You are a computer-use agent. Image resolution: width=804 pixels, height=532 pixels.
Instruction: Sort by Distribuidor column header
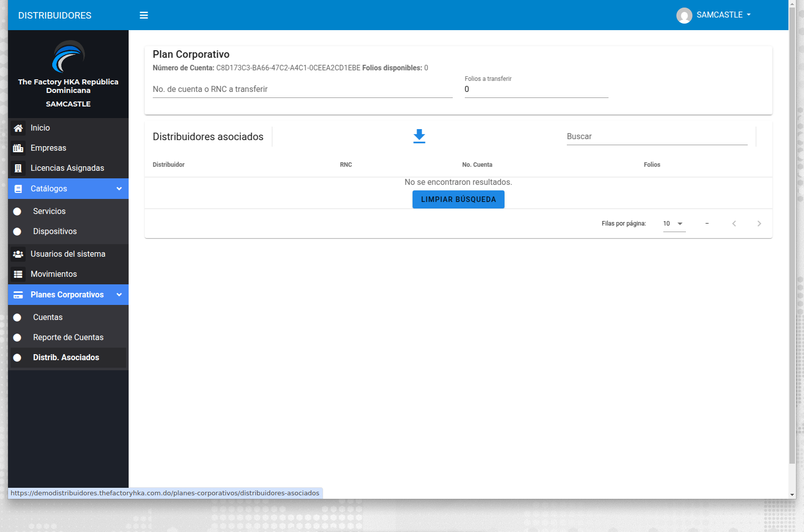(169, 165)
